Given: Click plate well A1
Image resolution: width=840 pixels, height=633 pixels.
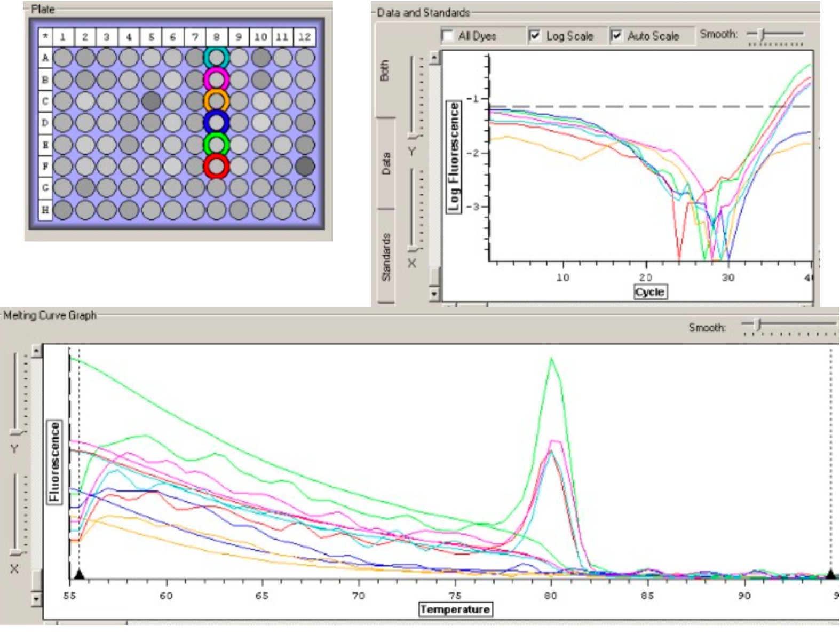Looking at the screenshot, I should [x=63, y=58].
